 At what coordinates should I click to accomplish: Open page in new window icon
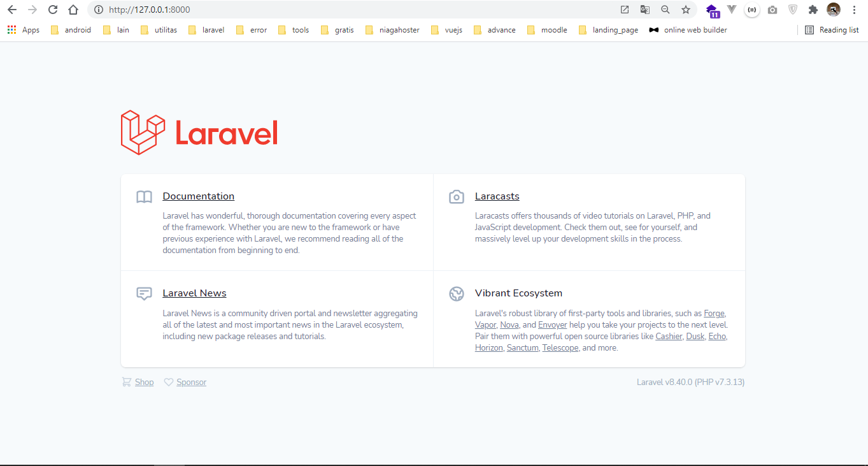point(625,10)
